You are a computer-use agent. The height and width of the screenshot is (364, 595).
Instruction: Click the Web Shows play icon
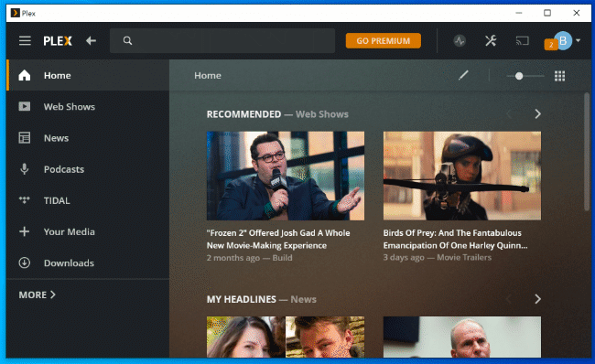point(25,106)
